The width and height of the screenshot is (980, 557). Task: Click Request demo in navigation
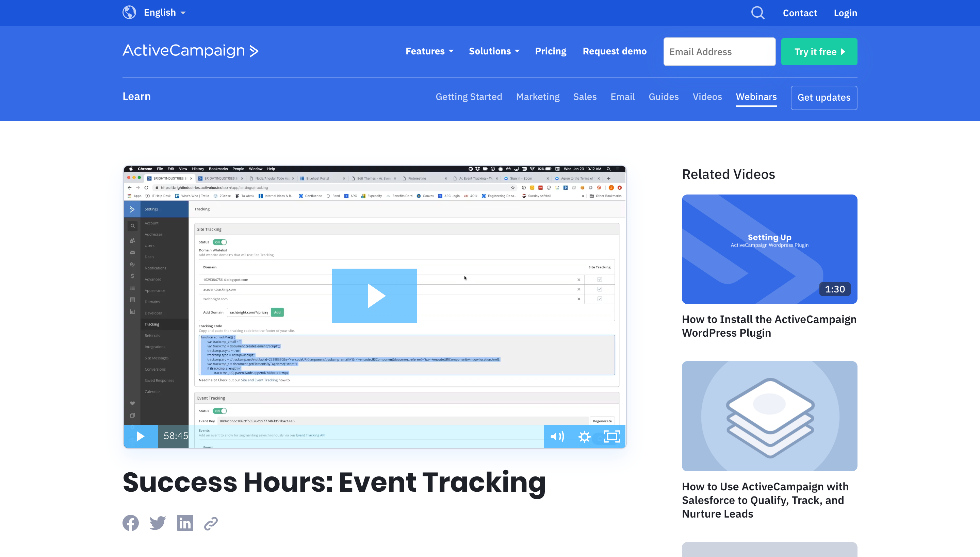(615, 51)
